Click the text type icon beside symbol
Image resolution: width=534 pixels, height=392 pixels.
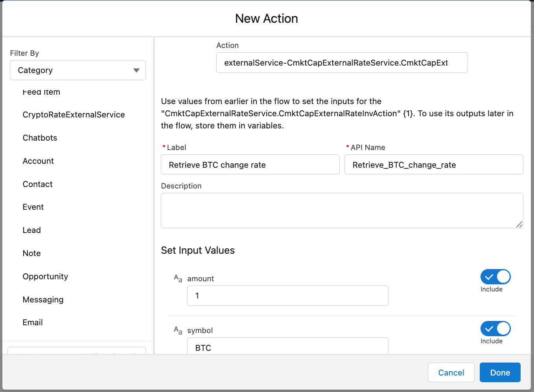pos(178,330)
